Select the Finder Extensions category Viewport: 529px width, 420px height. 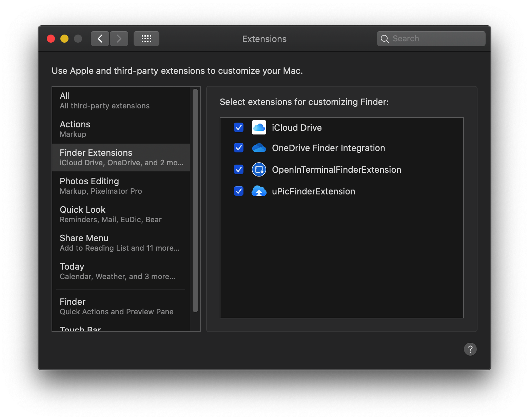click(x=121, y=157)
